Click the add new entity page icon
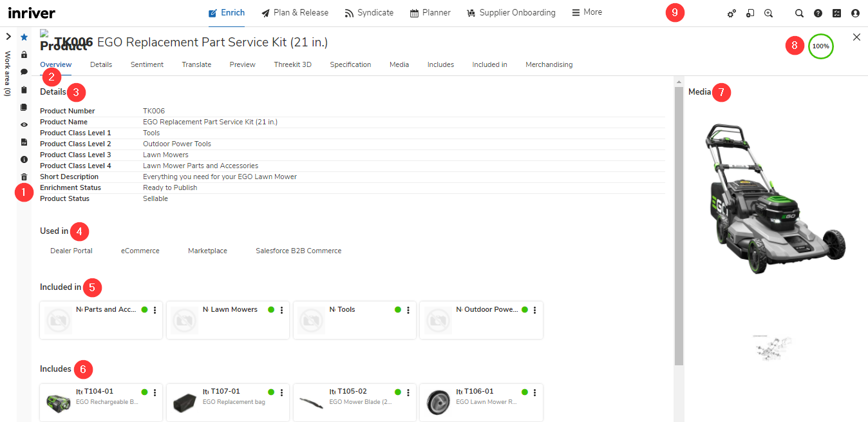Image resolution: width=868 pixels, height=422 pixels. 750,13
